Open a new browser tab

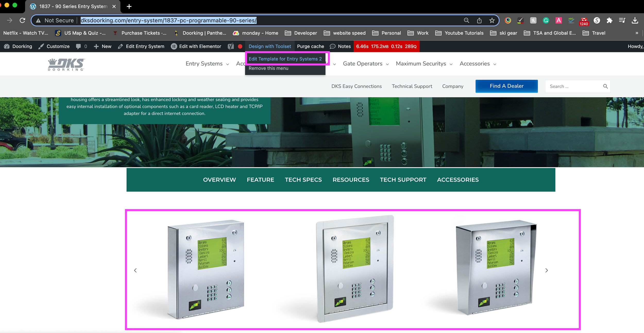(x=129, y=6)
